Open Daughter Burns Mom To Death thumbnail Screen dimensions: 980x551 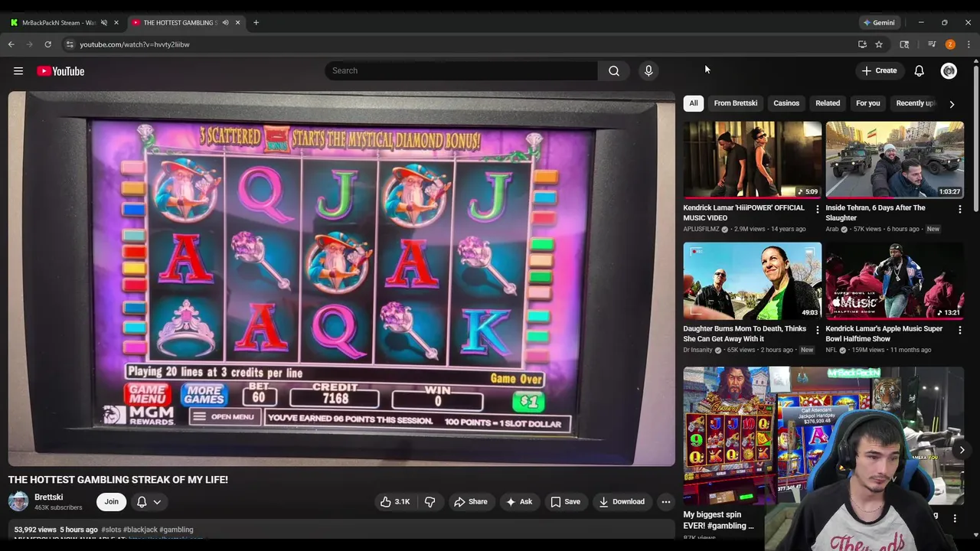(753, 281)
